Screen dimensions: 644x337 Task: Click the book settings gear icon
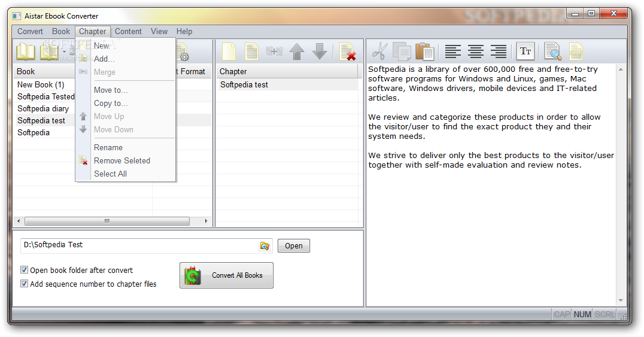click(182, 53)
